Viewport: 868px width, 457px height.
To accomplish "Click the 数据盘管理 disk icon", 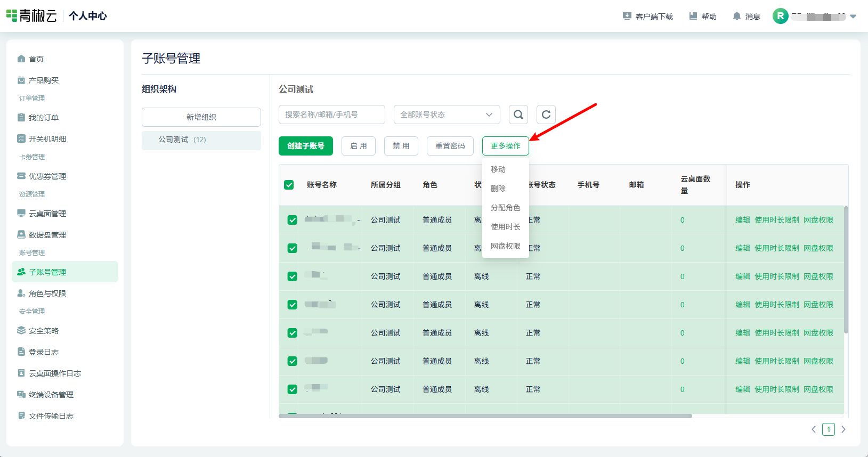I will 21,234.
